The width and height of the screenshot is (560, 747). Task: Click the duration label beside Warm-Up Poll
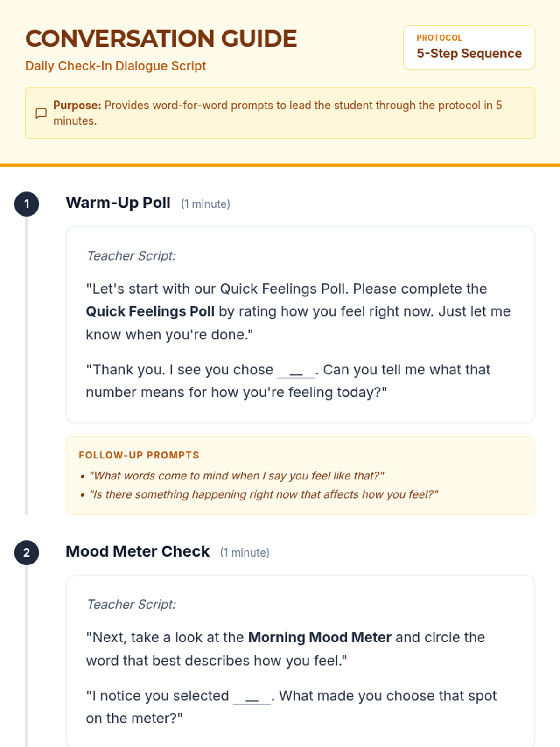tap(205, 204)
